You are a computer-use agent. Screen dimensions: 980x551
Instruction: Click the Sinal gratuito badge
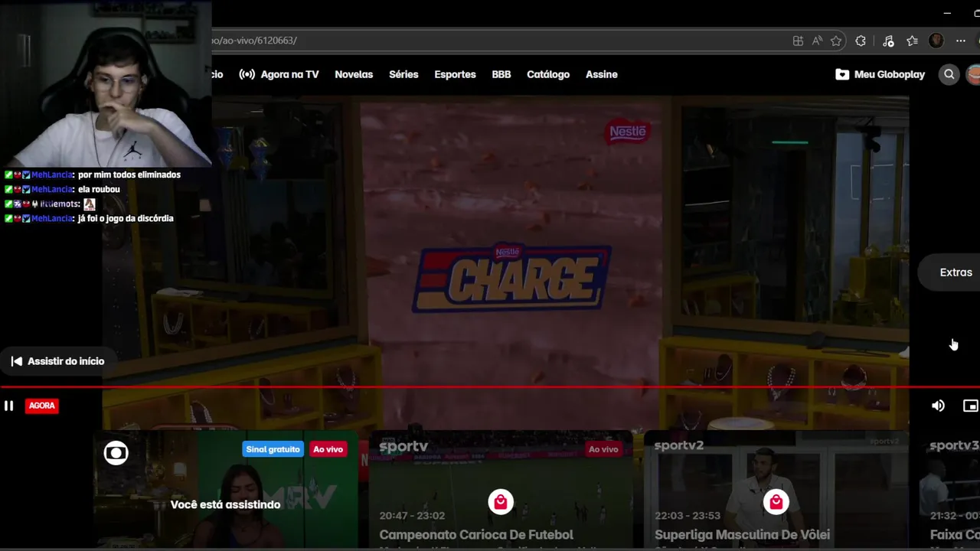point(273,449)
